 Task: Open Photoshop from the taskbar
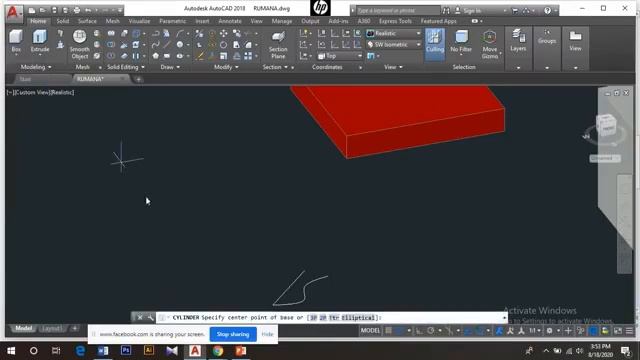[x=126, y=350]
